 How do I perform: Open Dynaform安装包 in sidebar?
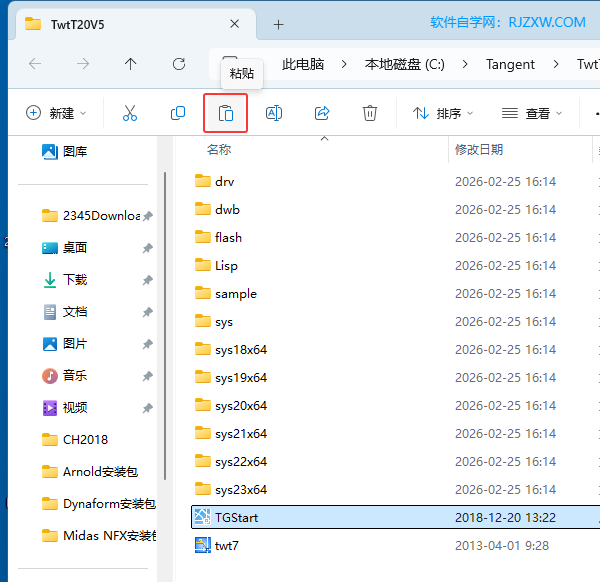(99, 504)
